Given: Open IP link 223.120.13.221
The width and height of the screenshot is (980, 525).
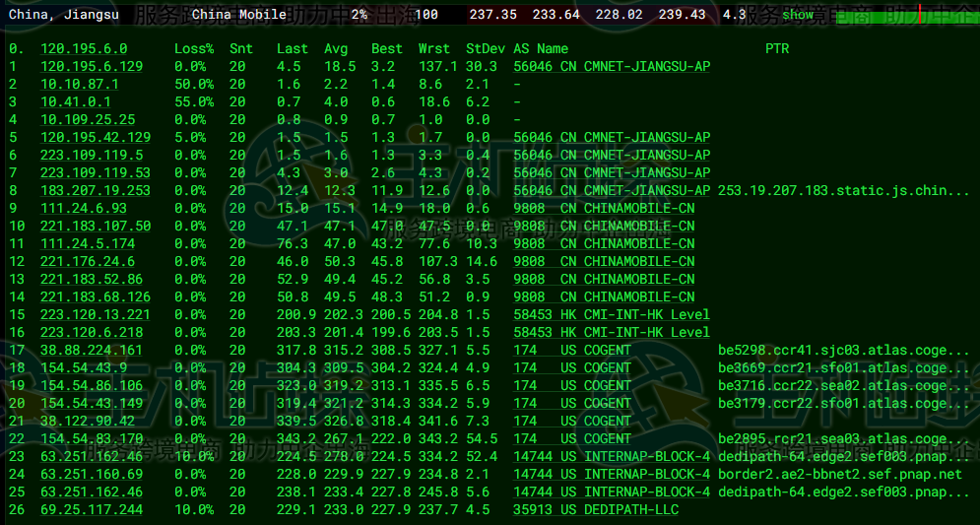Looking at the screenshot, I should point(96,314).
